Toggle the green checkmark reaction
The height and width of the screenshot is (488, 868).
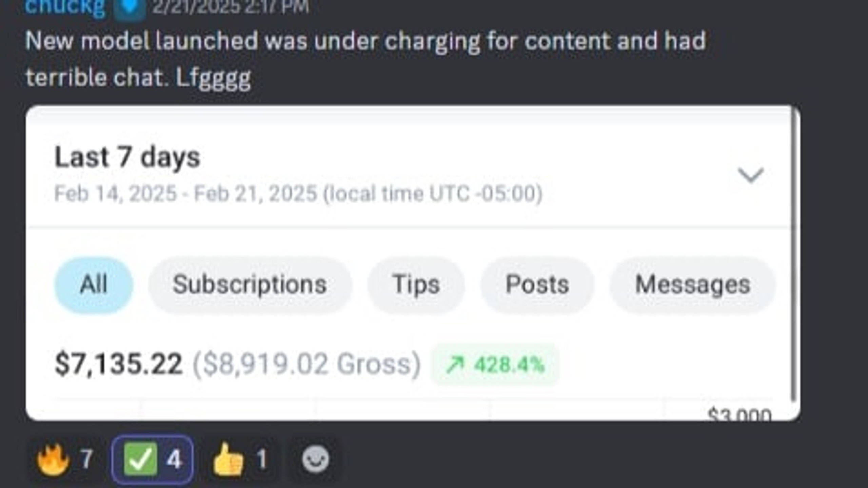[152, 460]
